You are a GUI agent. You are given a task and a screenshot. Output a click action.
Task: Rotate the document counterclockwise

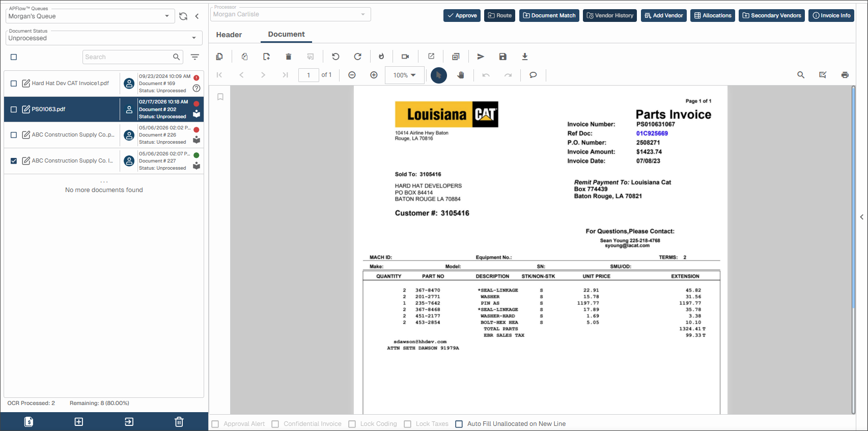pyautogui.click(x=335, y=57)
